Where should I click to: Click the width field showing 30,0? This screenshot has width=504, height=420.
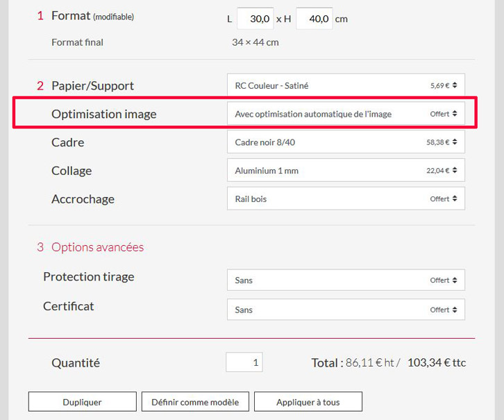[255, 19]
